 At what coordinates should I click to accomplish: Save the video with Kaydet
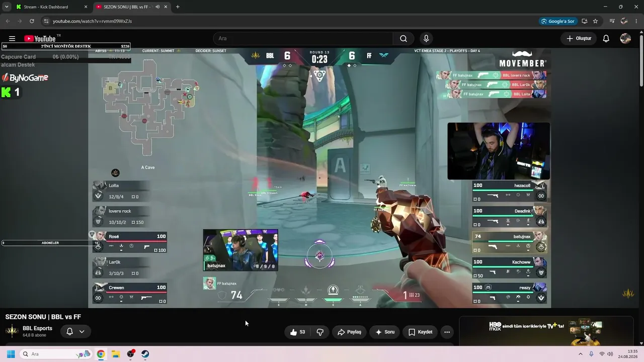pos(420,332)
